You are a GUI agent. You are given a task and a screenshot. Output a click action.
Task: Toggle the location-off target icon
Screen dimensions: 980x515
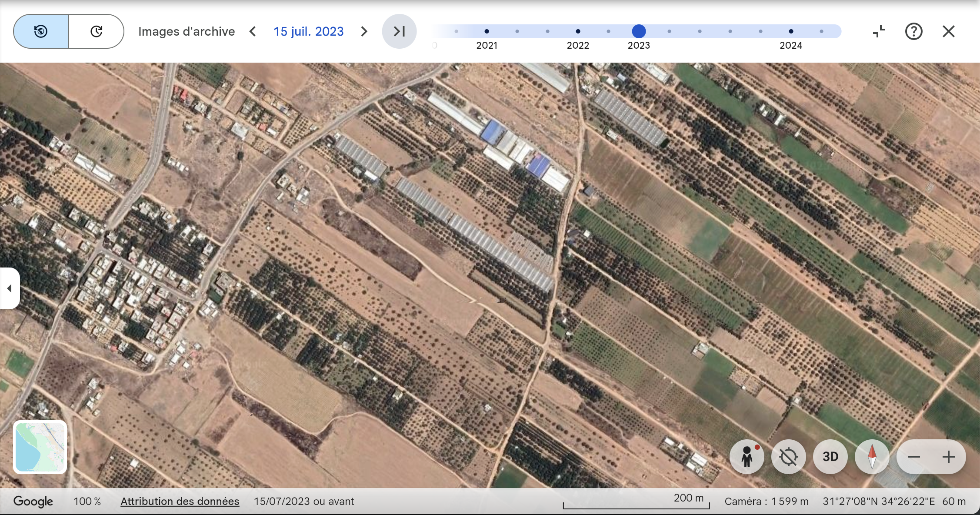coord(789,457)
